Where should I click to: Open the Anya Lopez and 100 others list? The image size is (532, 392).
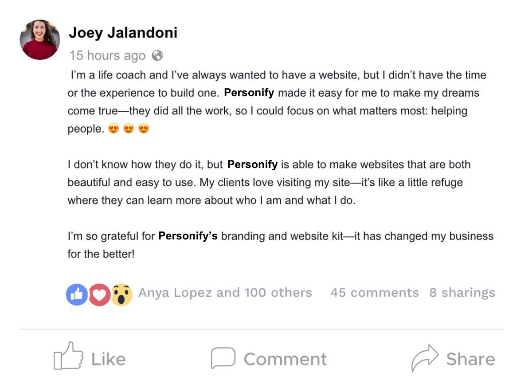pyautogui.click(x=225, y=293)
